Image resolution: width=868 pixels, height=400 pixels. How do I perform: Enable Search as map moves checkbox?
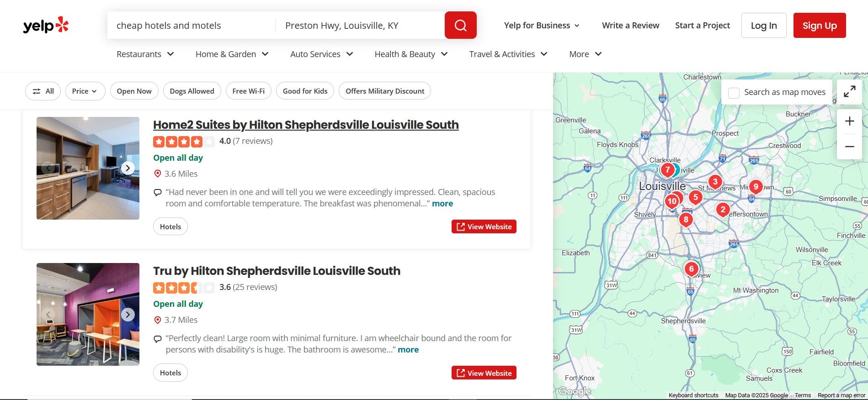tap(734, 93)
